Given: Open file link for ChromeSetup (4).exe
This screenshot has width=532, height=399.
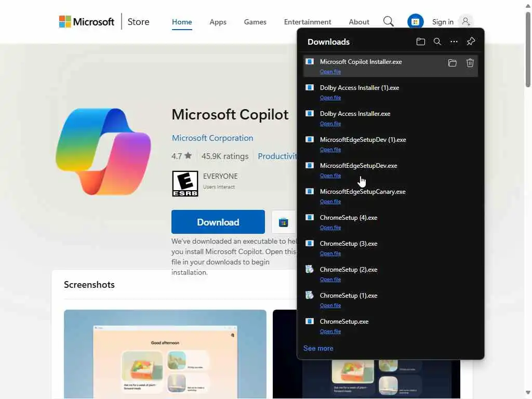Looking at the screenshot, I should click(x=330, y=228).
